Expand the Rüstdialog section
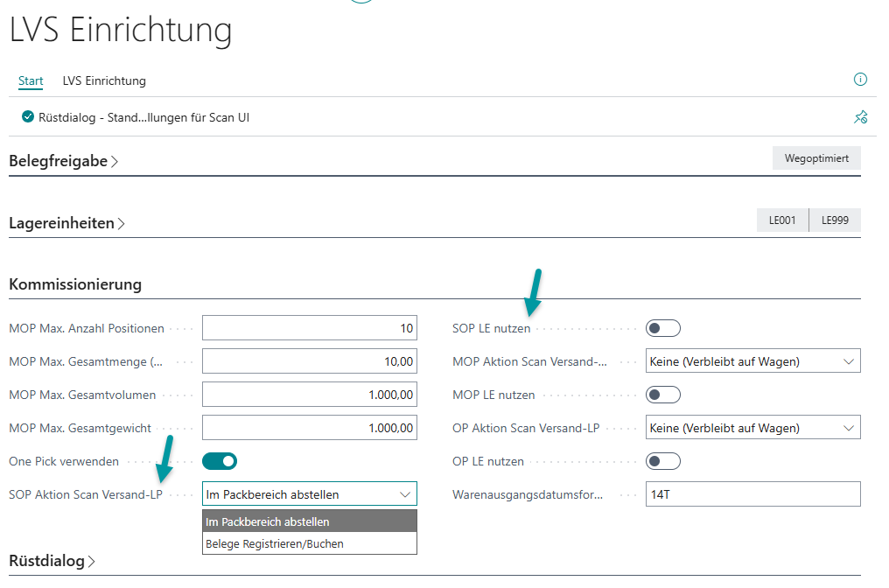The width and height of the screenshot is (889, 588). tap(52, 561)
